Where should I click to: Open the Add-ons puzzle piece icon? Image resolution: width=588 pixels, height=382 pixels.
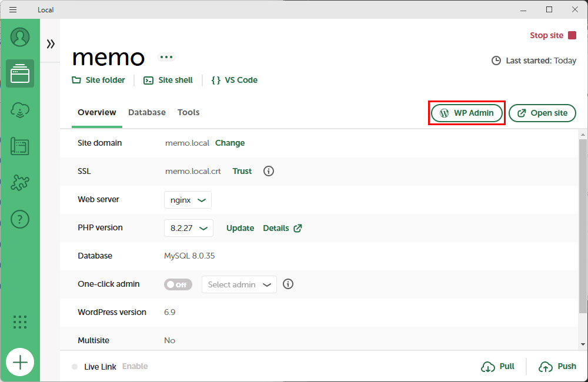click(20, 183)
